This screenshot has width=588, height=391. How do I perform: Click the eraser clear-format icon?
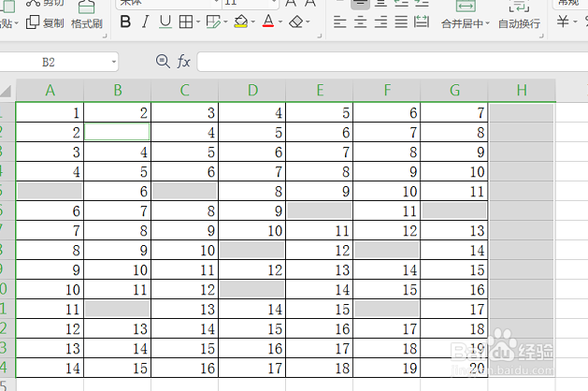[x=296, y=22]
